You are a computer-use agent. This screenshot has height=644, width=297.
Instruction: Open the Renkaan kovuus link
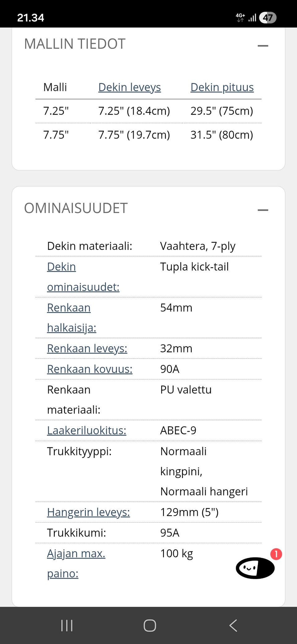click(x=90, y=369)
